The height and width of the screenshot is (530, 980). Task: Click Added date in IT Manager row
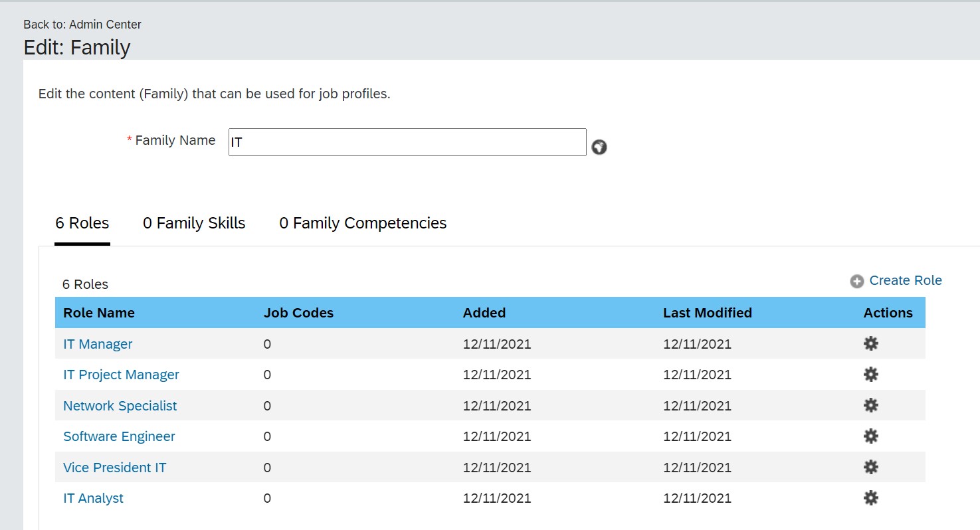pyautogui.click(x=497, y=344)
